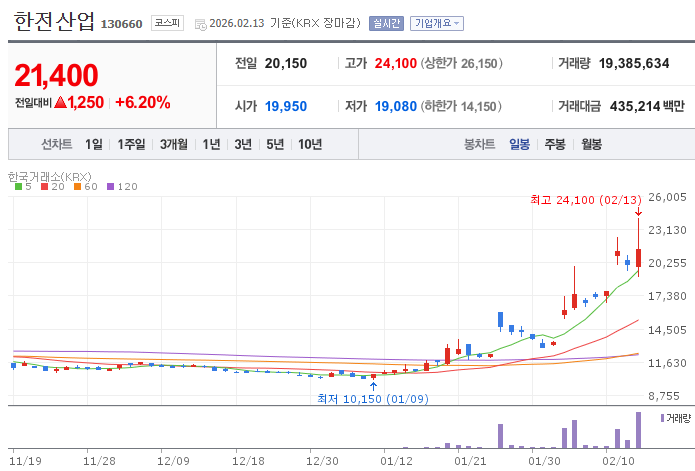Switch to the 월봉 candle chart
Image resolution: width=695 pixels, height=471 pixels.
coord(591,144)
